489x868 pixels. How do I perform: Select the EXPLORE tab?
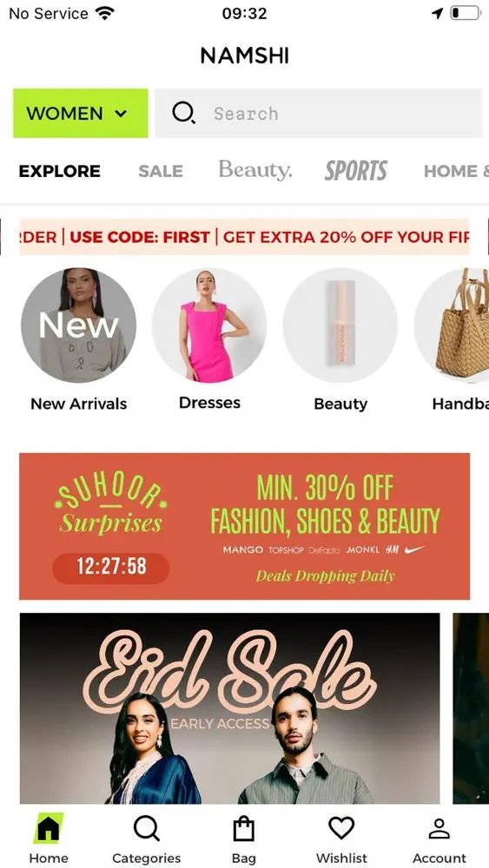(x=60, y=171)
